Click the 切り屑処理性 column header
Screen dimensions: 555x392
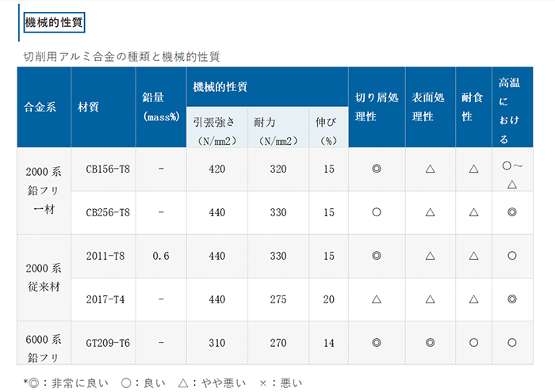click(x=376, y=107)
